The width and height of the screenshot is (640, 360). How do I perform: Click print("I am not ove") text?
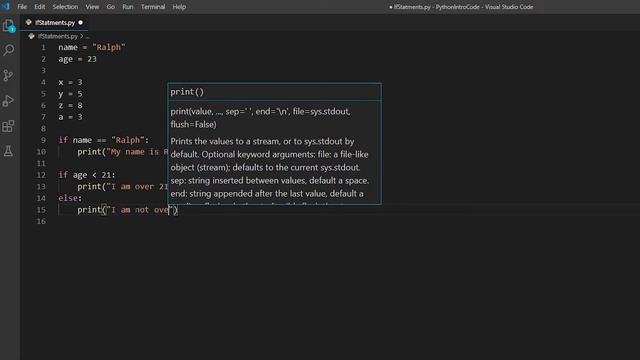(127, 210)
